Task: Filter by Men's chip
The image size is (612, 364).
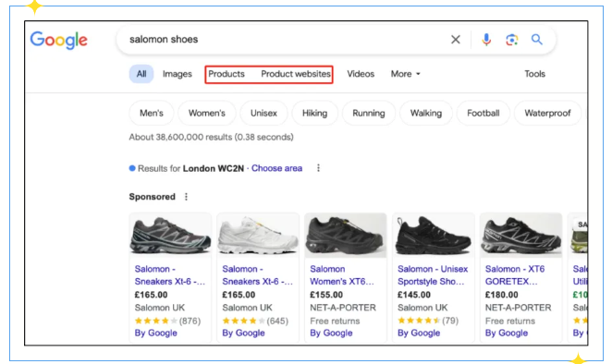Action: pyautogui.click(x=152, y=113)
